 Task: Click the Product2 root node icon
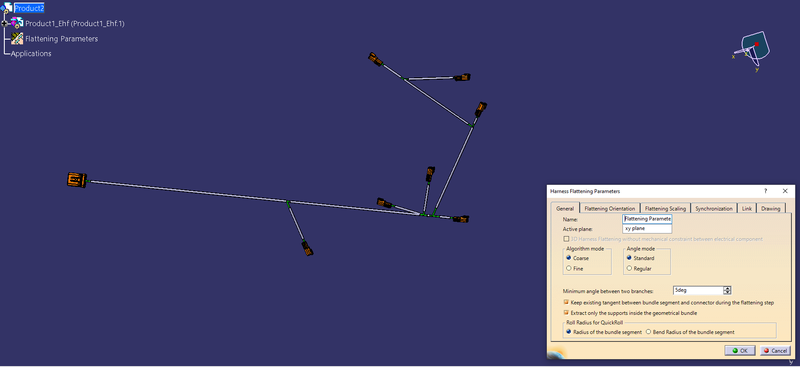tap(6, 8)
